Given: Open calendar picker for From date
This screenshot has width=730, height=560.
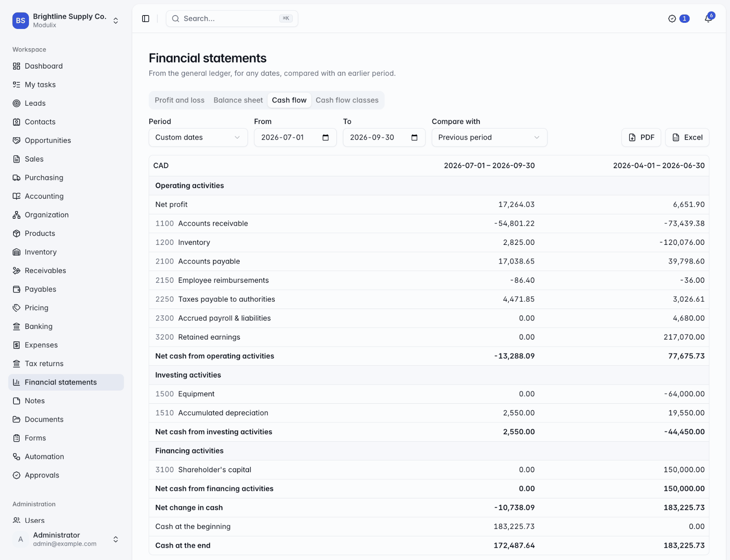Looking at the screenshot, I should pos(325,138).
